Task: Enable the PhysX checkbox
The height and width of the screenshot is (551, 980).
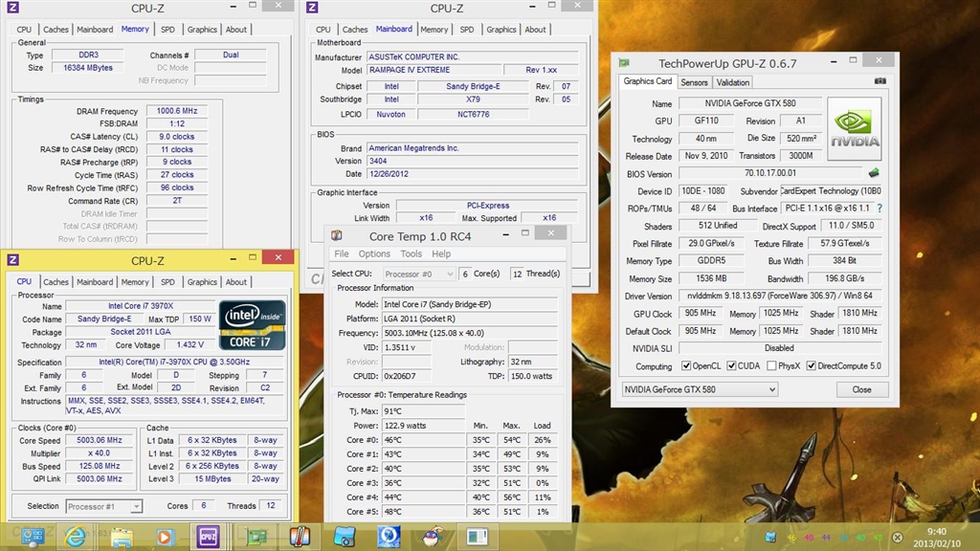Action: 772,366
